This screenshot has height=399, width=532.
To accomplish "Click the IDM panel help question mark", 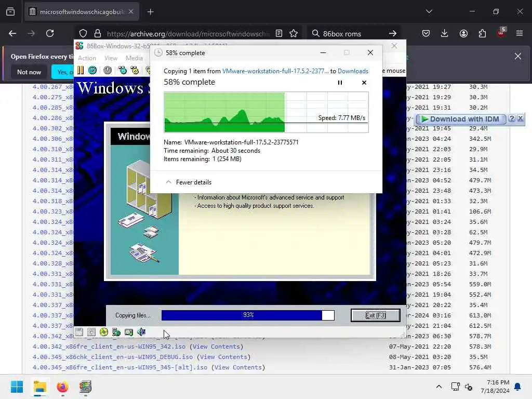I will coord(512,118).
